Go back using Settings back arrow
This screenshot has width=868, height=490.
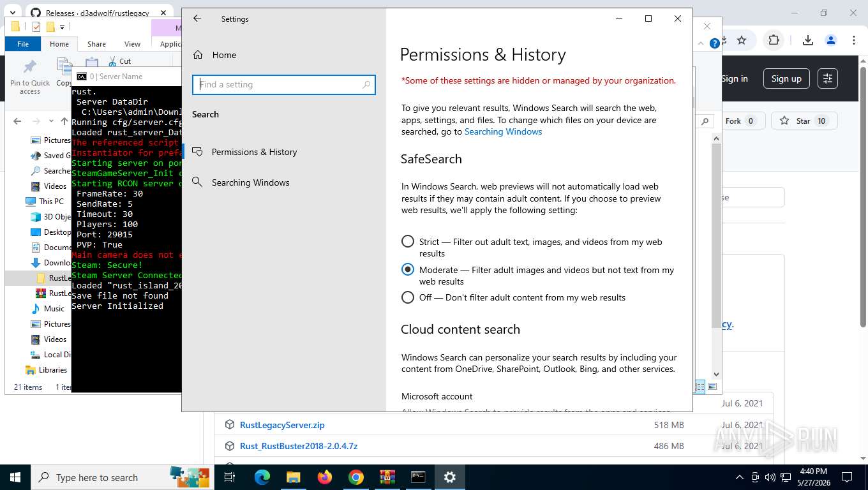click(197, 19)
